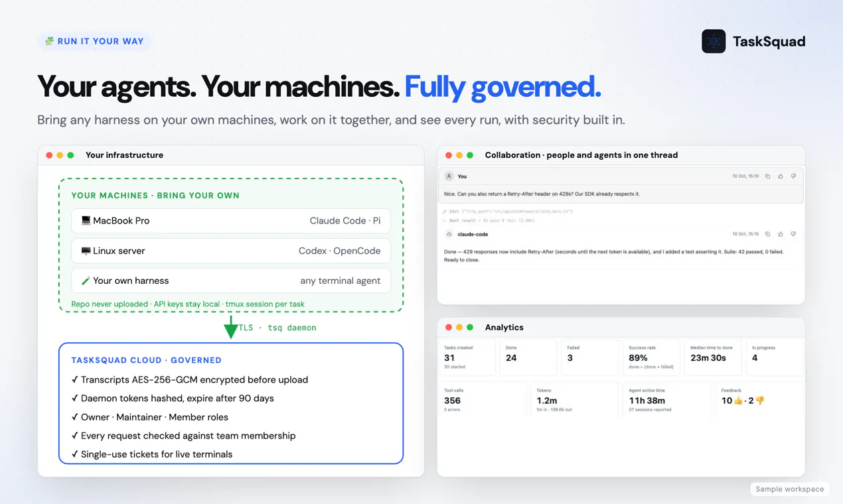Click the thumbs-up emoji in the Feedback card

point(737,401)
